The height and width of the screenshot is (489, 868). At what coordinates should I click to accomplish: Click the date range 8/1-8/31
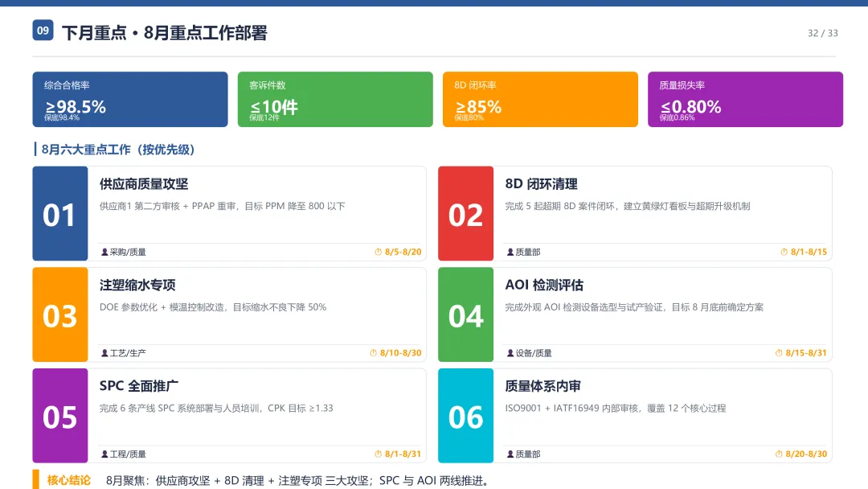[x=403, y=454]
